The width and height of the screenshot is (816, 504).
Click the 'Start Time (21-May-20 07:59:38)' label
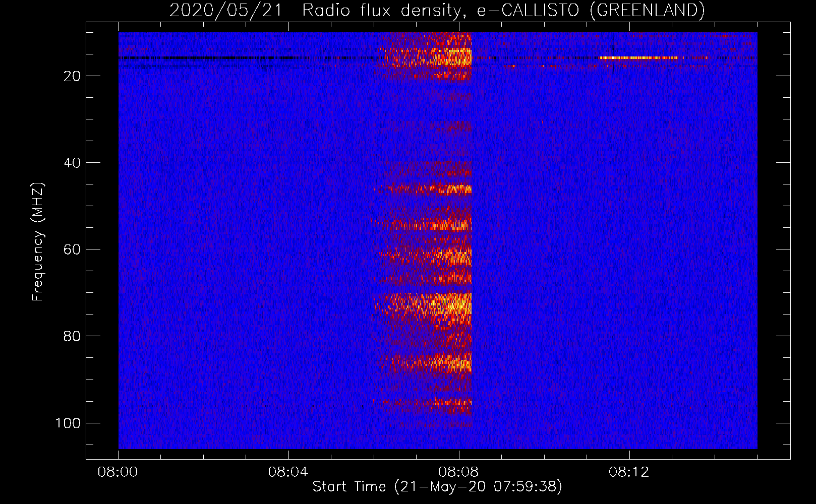[x=437, y=487]
